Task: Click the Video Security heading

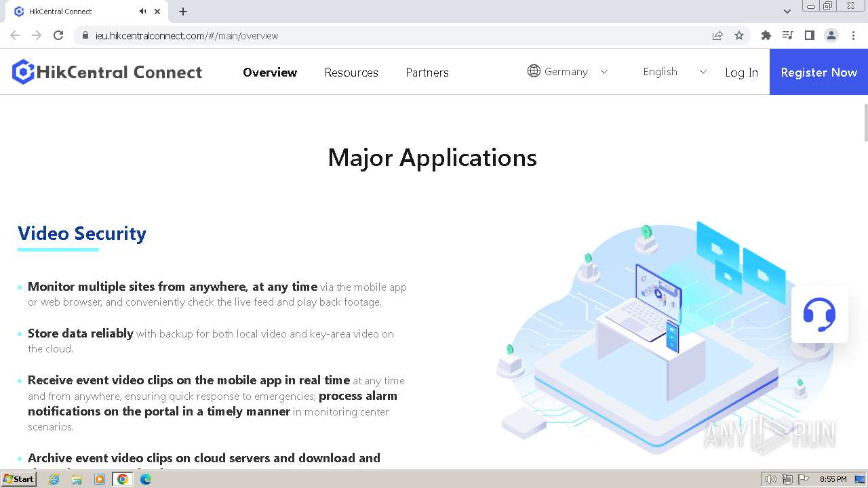Action: 82,233
